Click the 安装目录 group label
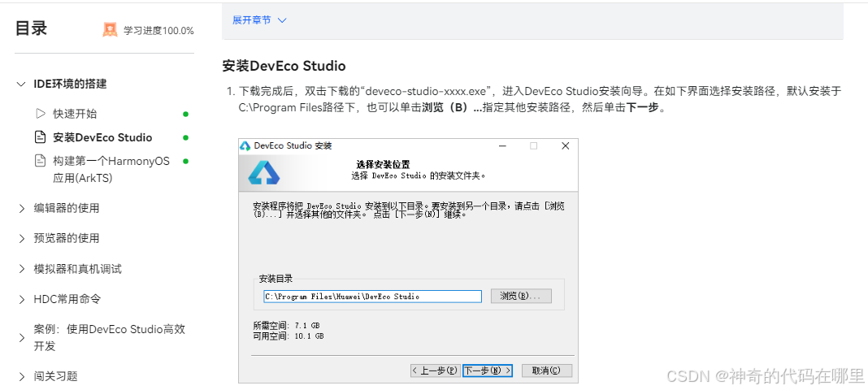This screenshot has width=868, height=390. [x=276, y=279]
